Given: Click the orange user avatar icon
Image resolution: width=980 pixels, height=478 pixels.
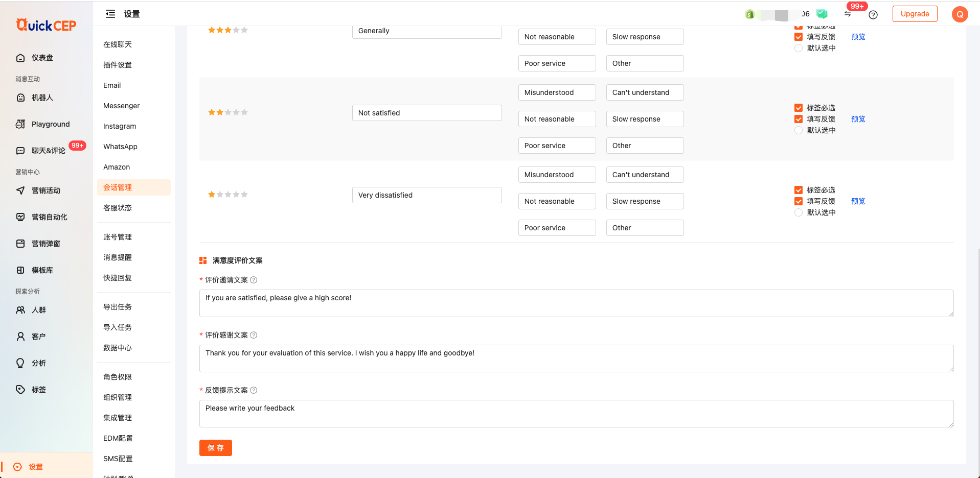Looking at the screenshot, I should coord(960,14).
